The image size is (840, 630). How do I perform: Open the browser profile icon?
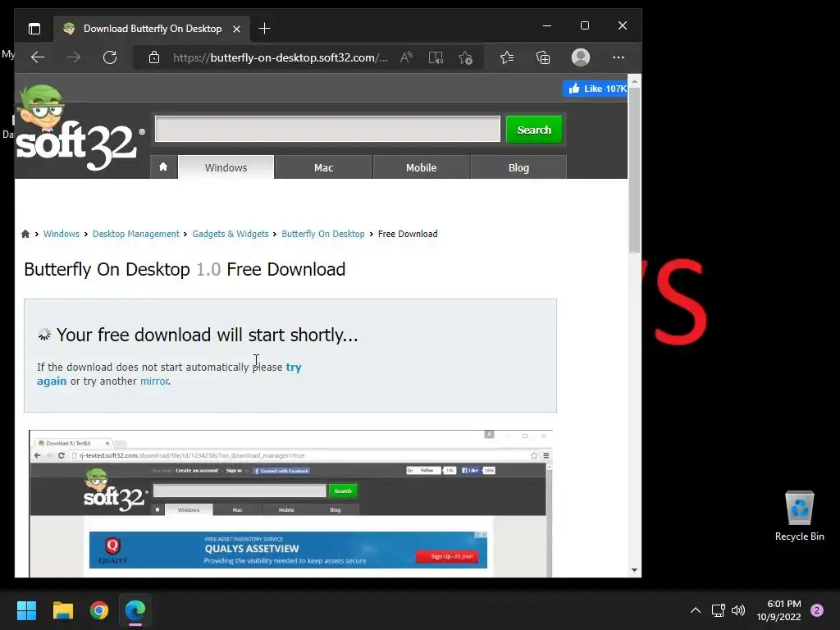[x=581, y=57]
